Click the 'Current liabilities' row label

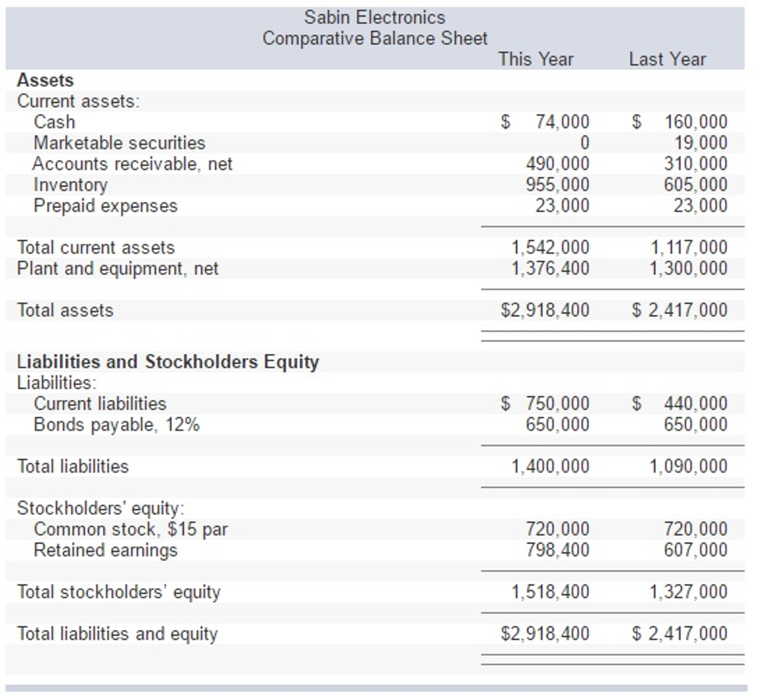(x=100, y=404)
